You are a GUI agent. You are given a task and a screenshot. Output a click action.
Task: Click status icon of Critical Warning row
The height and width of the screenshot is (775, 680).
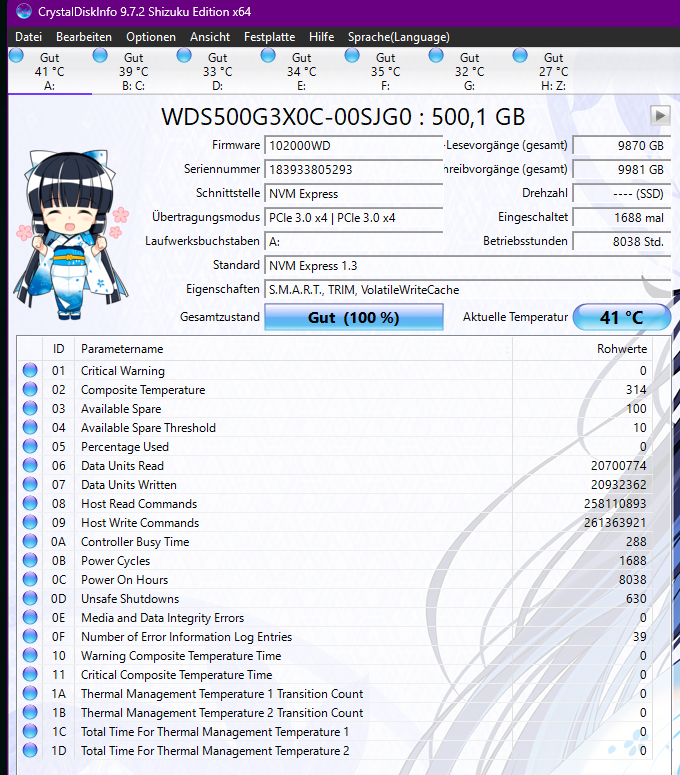(x=30, y=370)
